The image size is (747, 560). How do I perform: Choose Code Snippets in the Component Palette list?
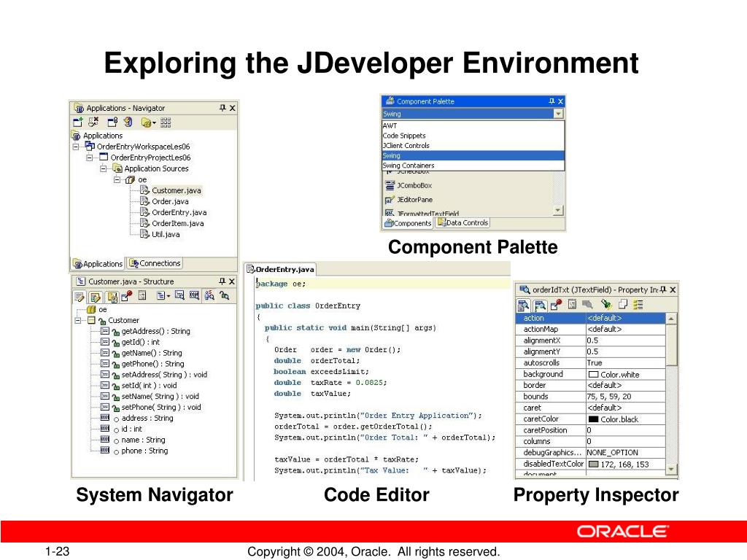point(473,136)
